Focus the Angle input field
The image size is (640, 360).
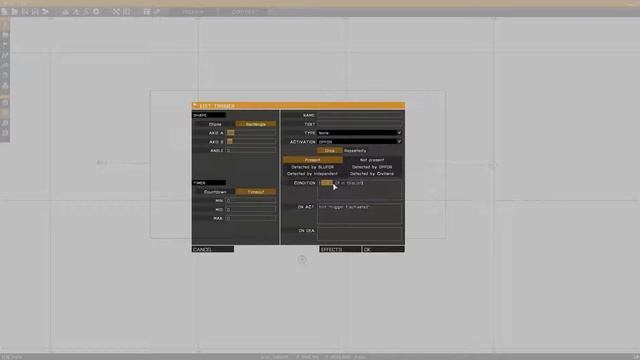click(x=251, y=151)
